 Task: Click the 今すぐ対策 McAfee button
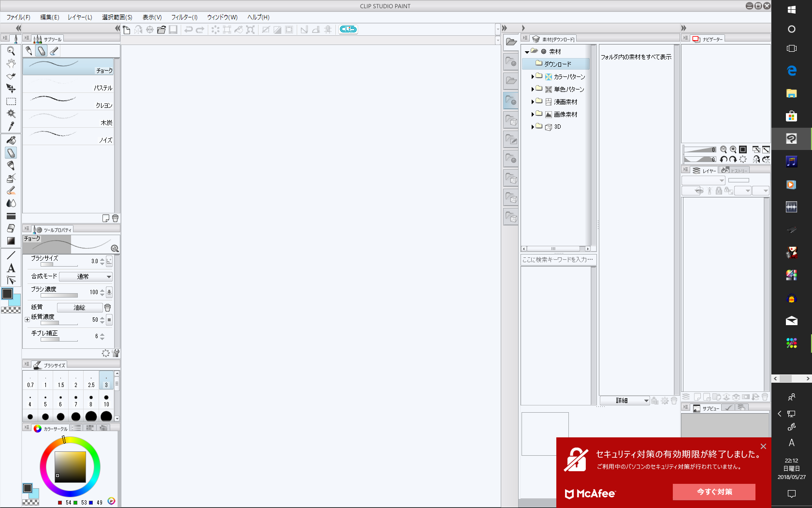[714, 492]
